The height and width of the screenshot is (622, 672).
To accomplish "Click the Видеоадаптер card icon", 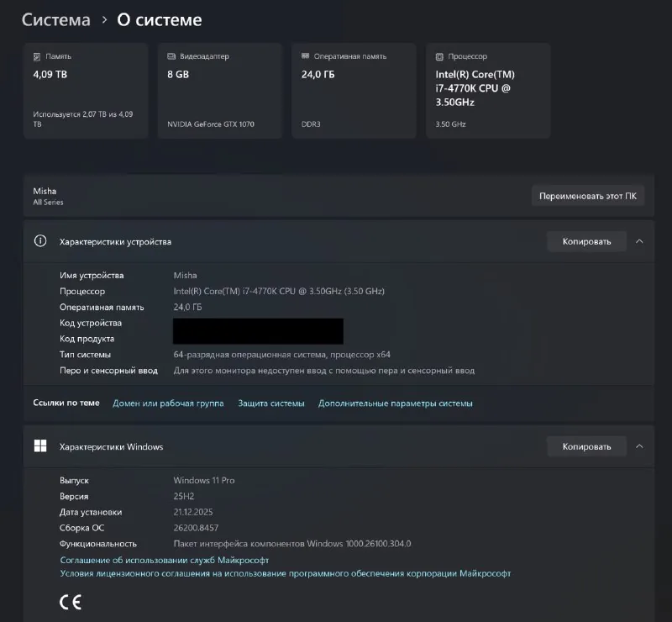I will coord(171,56).
